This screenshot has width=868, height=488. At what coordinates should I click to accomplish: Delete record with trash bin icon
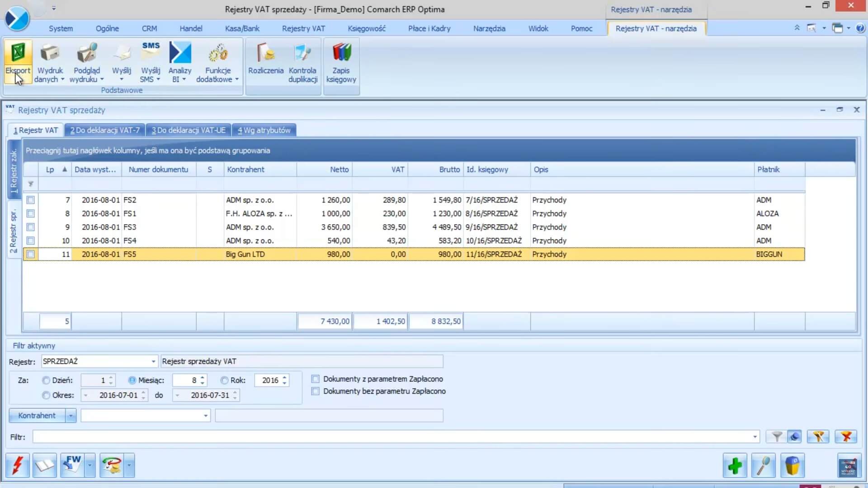792,465
